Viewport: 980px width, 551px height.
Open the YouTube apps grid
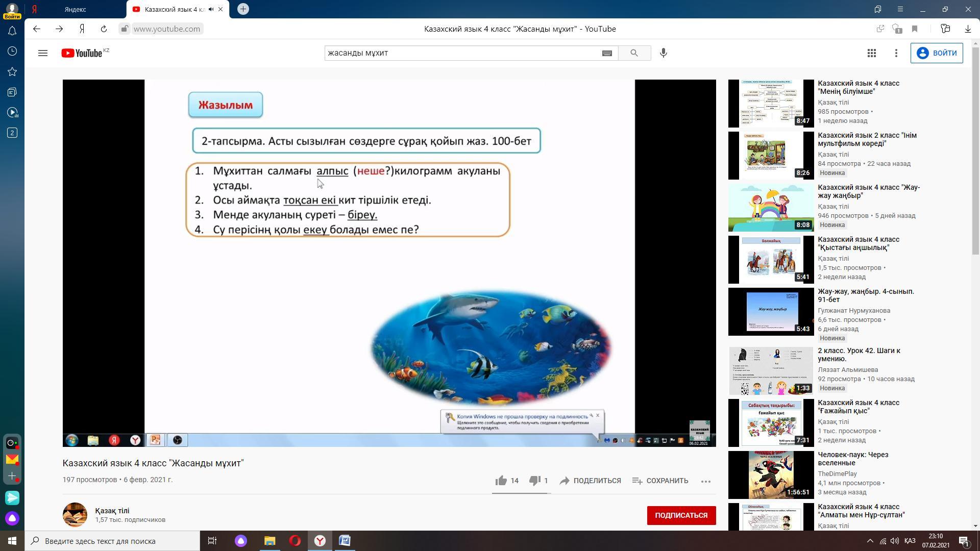[872, 53]
